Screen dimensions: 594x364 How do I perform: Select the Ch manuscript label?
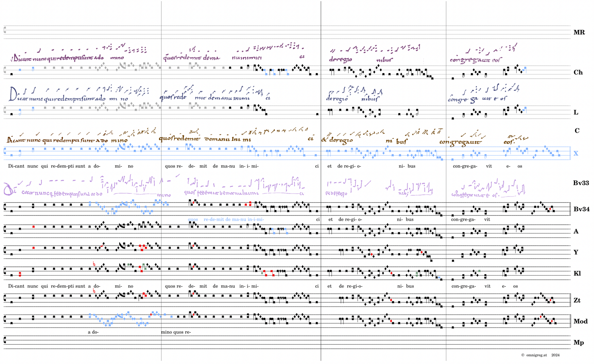578,72
